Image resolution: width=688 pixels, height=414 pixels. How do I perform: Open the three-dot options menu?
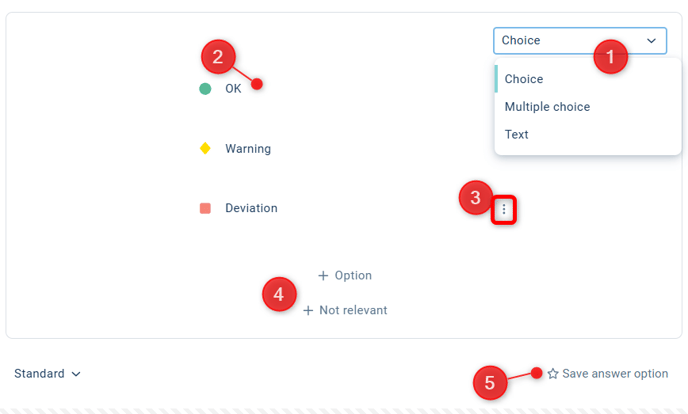[505, 209]
